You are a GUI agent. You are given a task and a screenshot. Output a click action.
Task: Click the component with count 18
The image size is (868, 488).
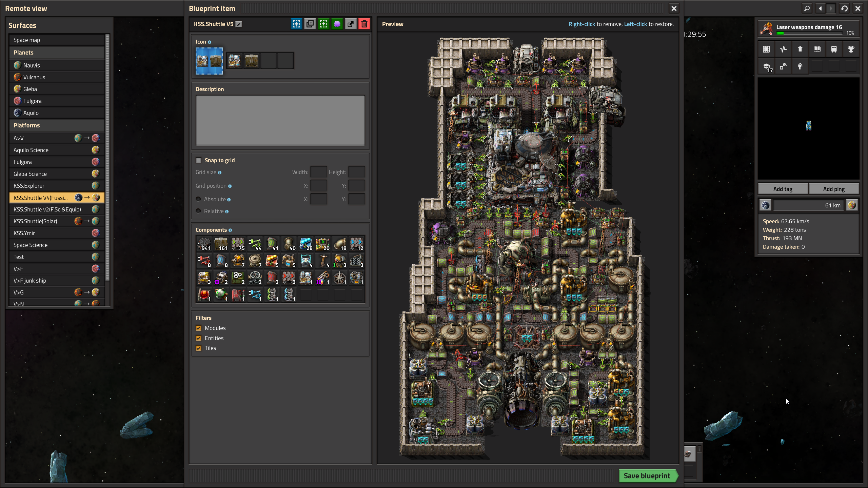tap(340, 244)
